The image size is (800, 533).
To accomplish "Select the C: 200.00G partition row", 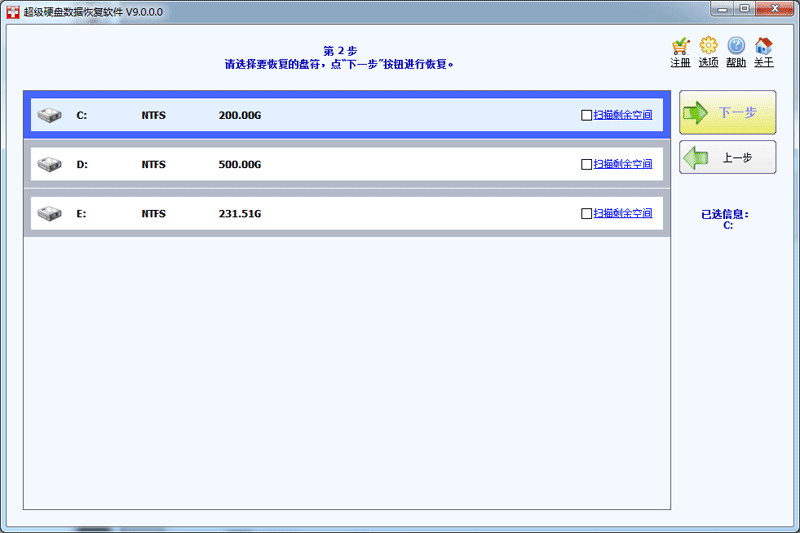I will (x=350, y=115).
